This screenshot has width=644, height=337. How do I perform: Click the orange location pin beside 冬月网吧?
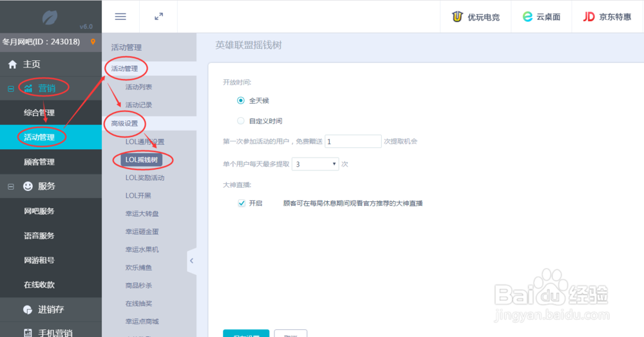pyautogui.click(x=93, y=42)
